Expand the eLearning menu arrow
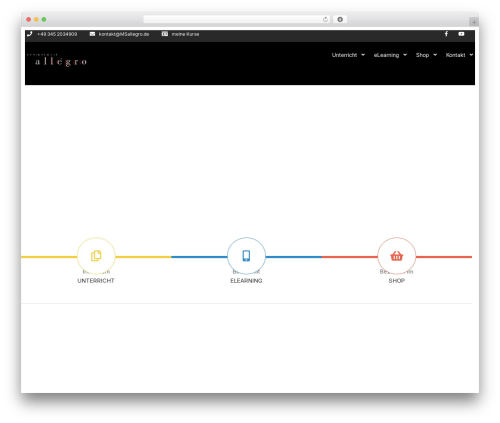 coord(405,55)
